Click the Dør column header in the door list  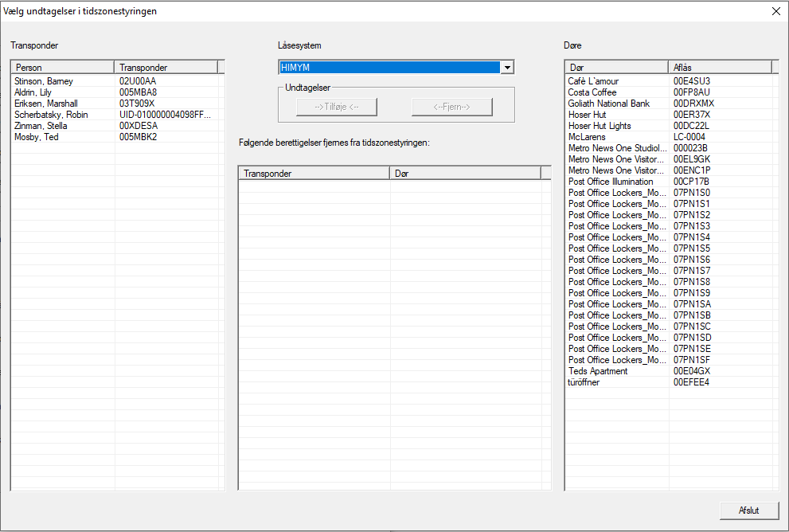(616, 68)
